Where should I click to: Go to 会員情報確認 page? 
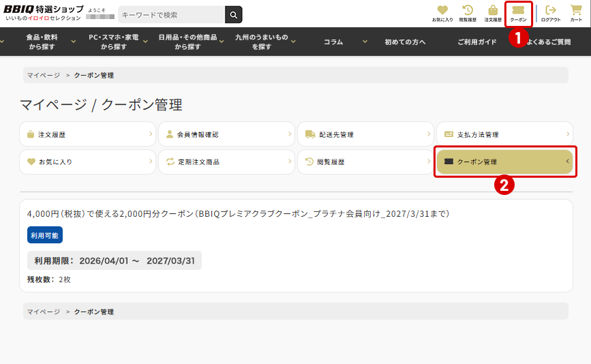pyautogui.click(x=226, y=134)
